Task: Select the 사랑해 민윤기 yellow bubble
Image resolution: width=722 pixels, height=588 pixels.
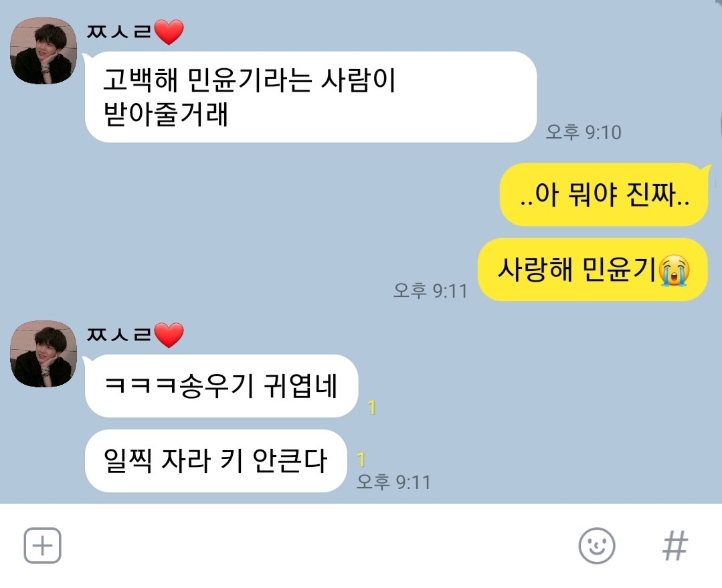Action: pos(593,270)
